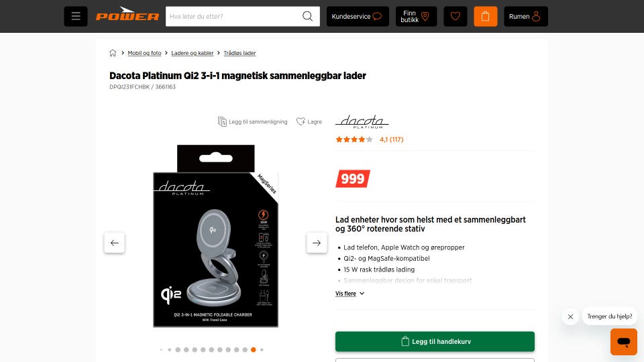Click the Power logo
Viewport: 644px width, 362px height.
pos(127,14)
